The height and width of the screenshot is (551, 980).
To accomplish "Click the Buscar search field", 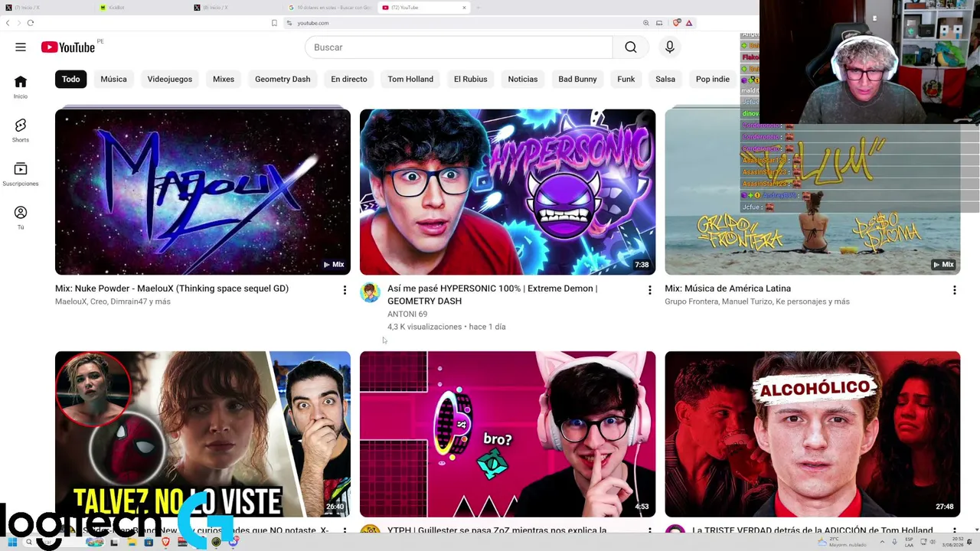I will (459, 47).
